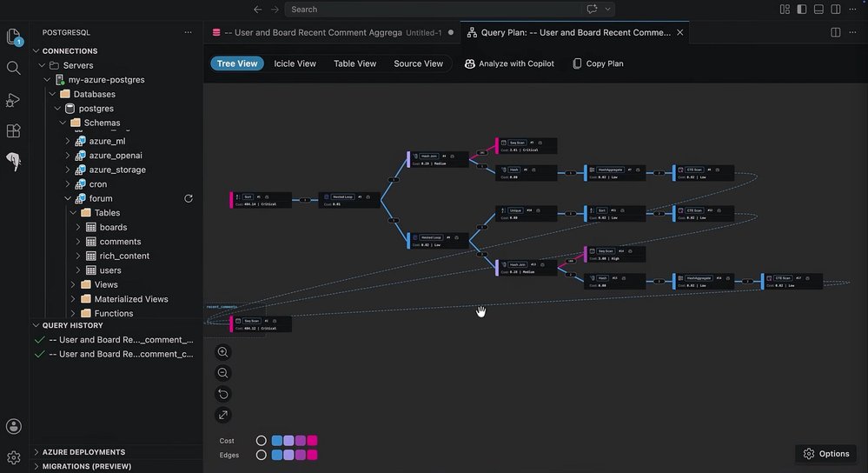Toggle the primary side bar icon

[x=802, y=10]
